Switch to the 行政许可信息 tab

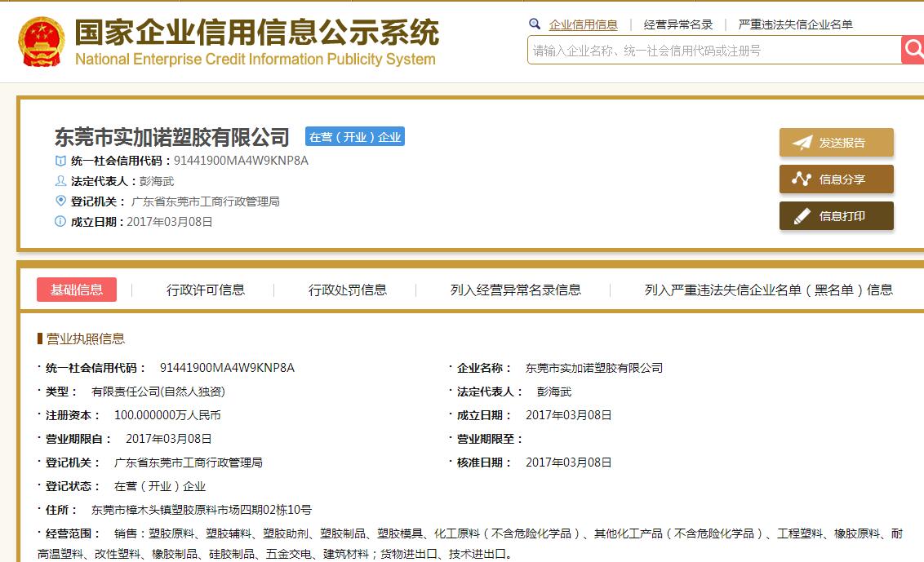[206, 290]
